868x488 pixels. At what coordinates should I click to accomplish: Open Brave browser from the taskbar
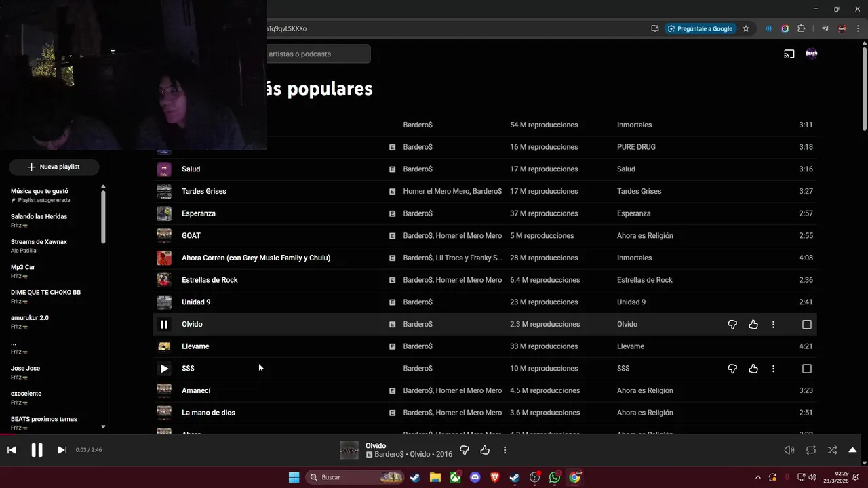[x=494, y=478]
